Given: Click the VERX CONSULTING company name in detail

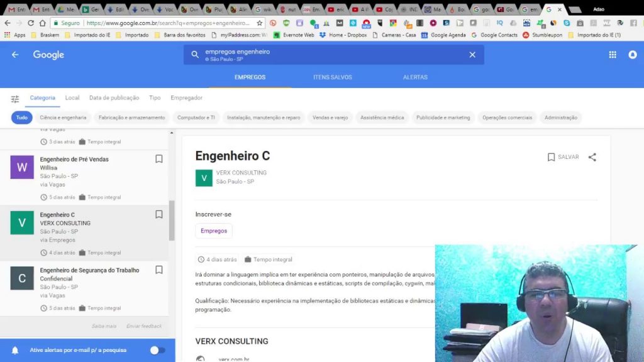Looking at the screenshot, I should coord(241,173).
